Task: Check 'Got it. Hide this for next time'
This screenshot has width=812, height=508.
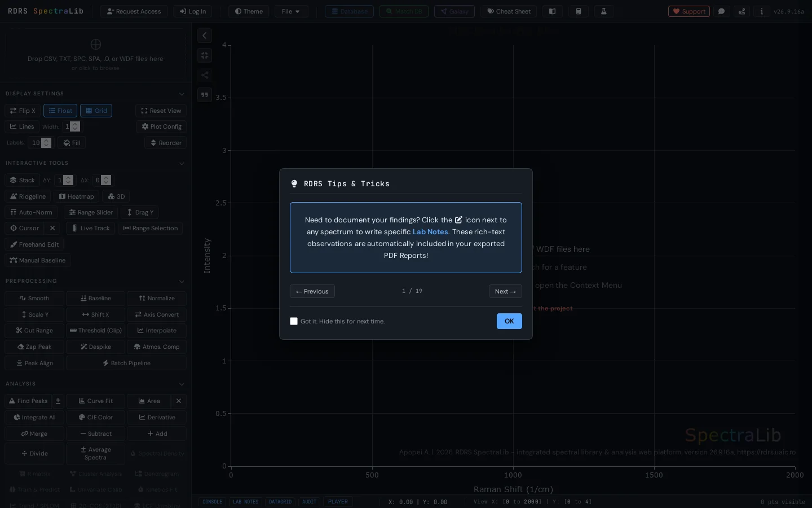Action: 294,321
